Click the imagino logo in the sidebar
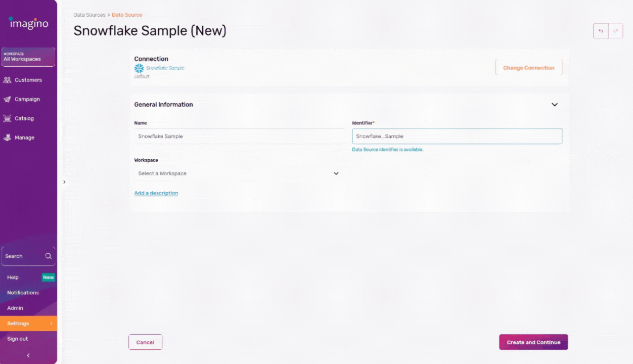This screenshot has height=364, width=633. click(x=28, y=23)
